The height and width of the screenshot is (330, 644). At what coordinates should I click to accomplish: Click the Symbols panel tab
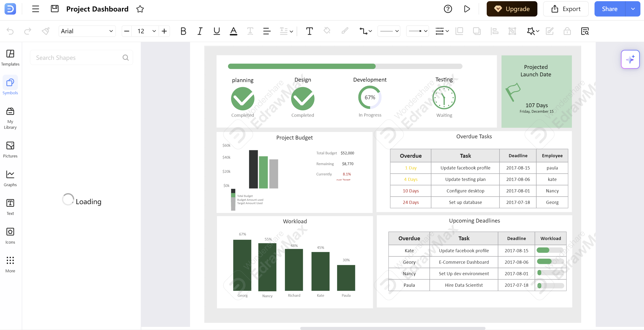(x=11, y=86)
